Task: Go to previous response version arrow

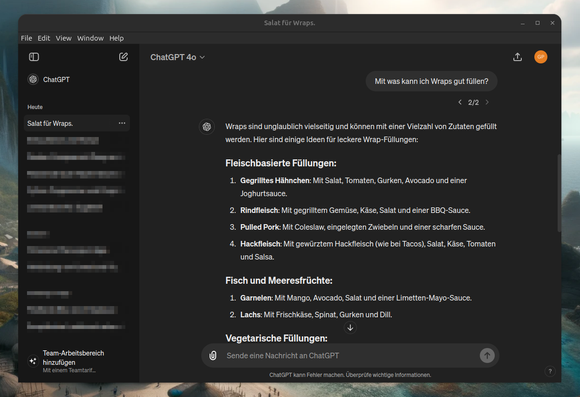Action: 460,102
